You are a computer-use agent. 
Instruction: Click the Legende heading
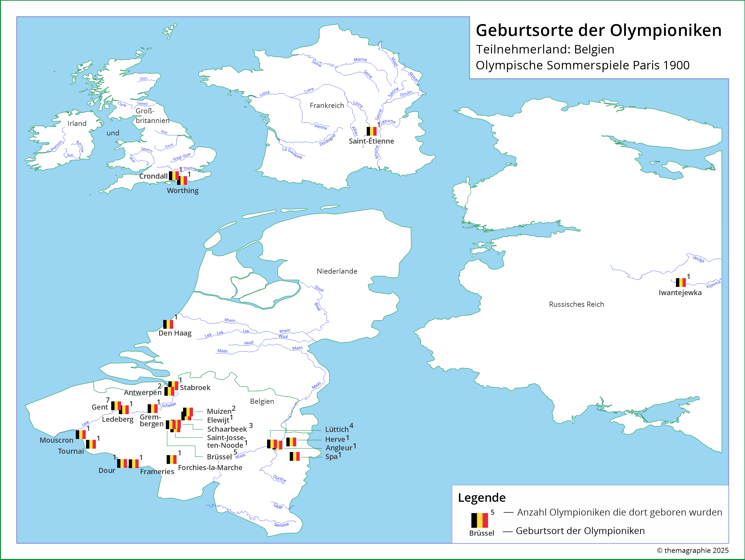coord(481,498)
